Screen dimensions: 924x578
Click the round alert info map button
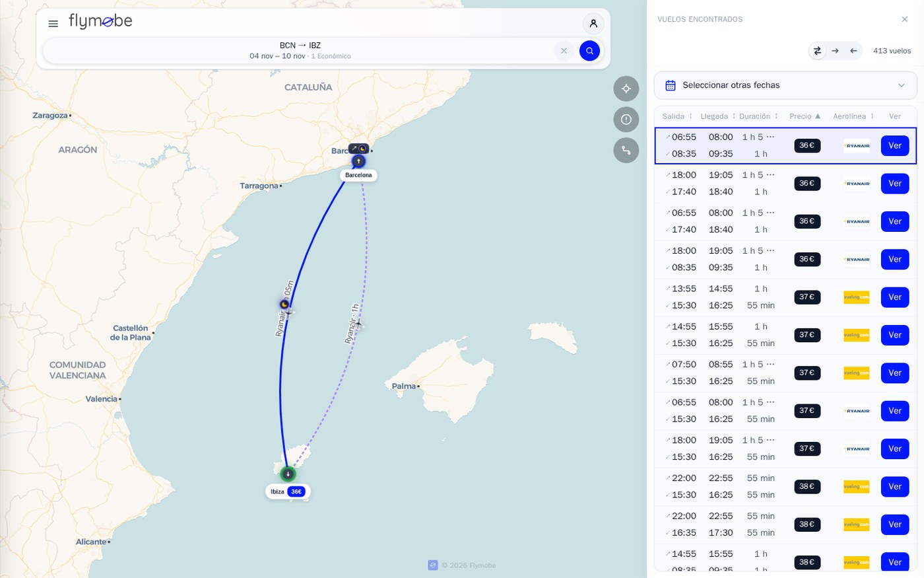click(626, 120)
